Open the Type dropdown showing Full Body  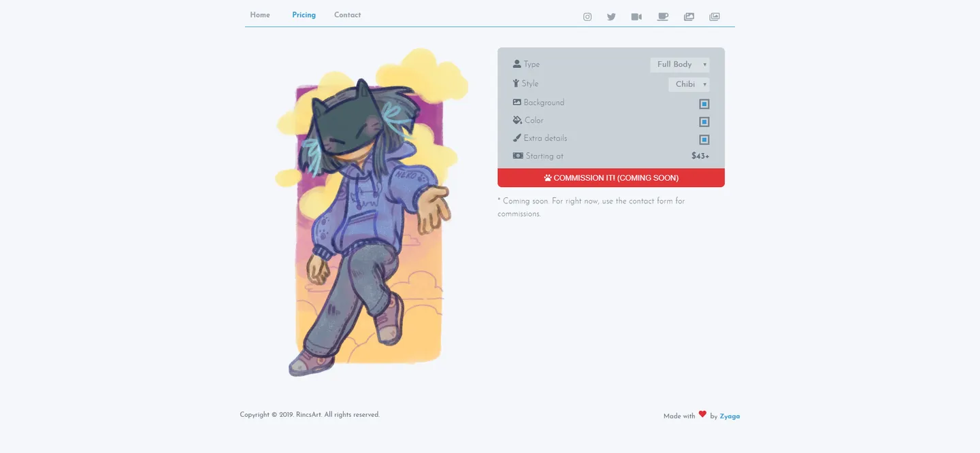point(680,65)
